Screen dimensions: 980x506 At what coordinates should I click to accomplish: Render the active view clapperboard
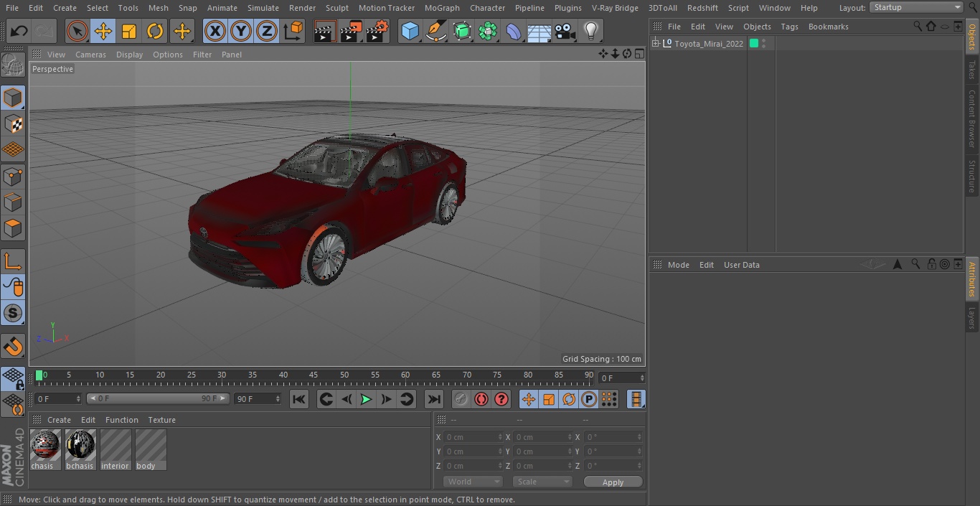click(325, 31)
